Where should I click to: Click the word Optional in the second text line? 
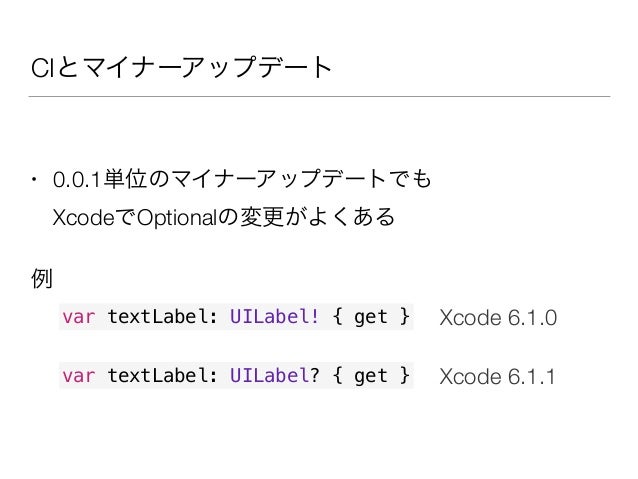(177, 218)
